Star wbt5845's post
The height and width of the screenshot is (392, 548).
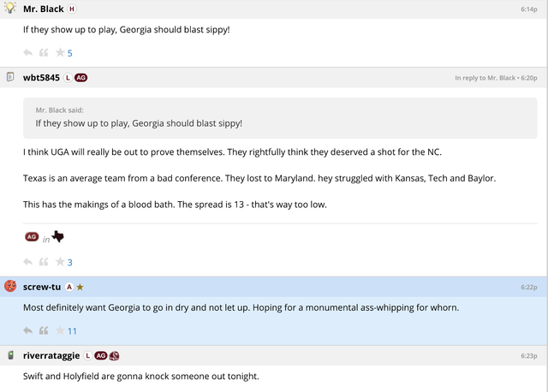[60, 262]
